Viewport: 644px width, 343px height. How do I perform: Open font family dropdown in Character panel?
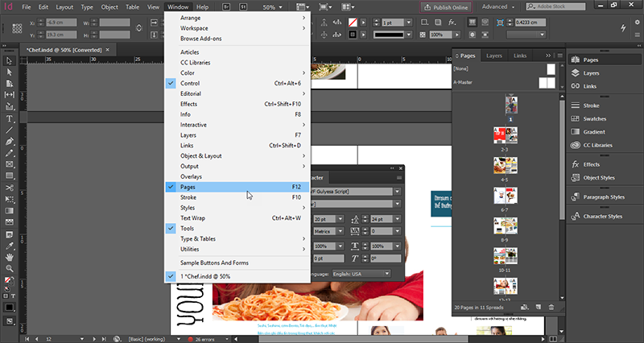click(397, 192)
